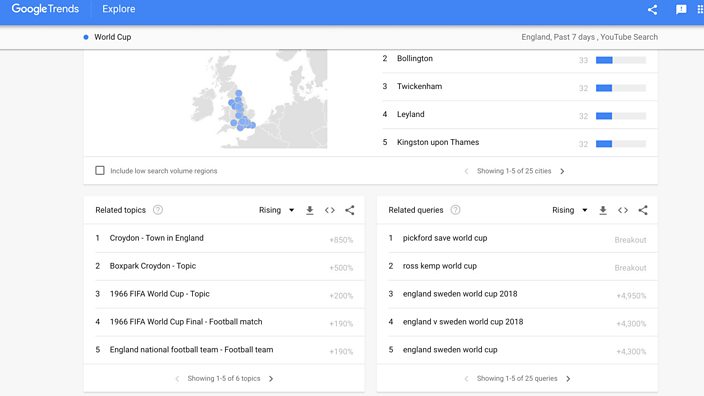Image resolution: width=704 pixels, height=396 pixels.
Task: Click the share icon in top header
Action: [652, 9]
